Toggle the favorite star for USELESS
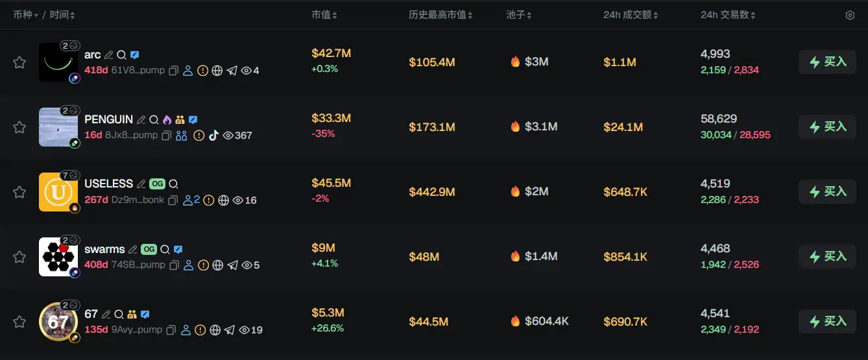Viewport: 868px width, 360px height. 19,192
